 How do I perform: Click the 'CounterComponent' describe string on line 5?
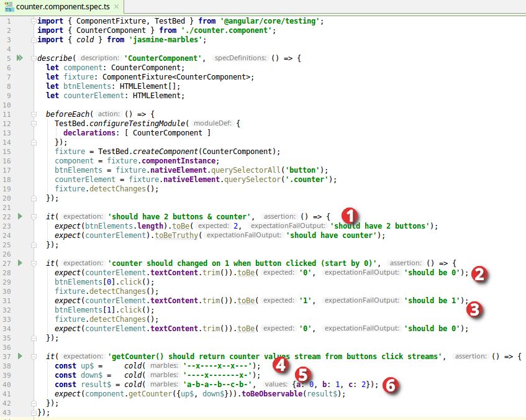click(x=163, y=58)
